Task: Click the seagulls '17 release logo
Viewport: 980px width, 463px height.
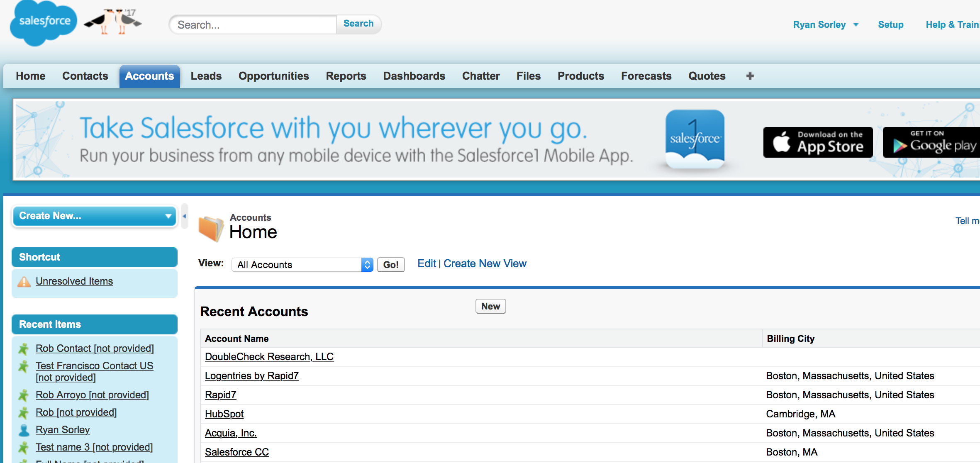Action: click(x=113, y=22)
